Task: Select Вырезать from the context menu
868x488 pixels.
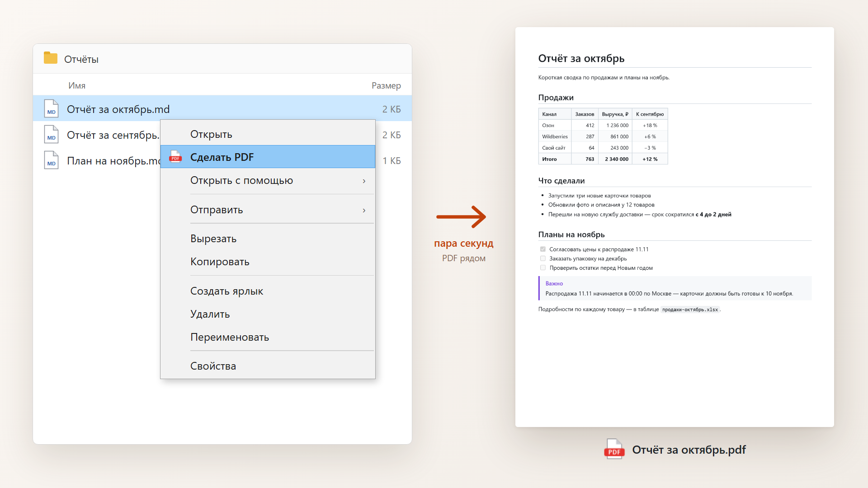Action: point(268,239)
